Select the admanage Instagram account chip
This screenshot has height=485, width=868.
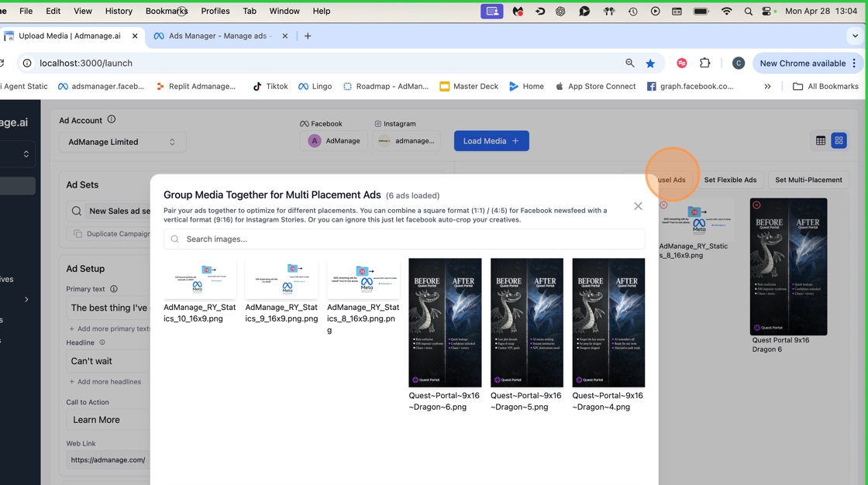(406, 141)
